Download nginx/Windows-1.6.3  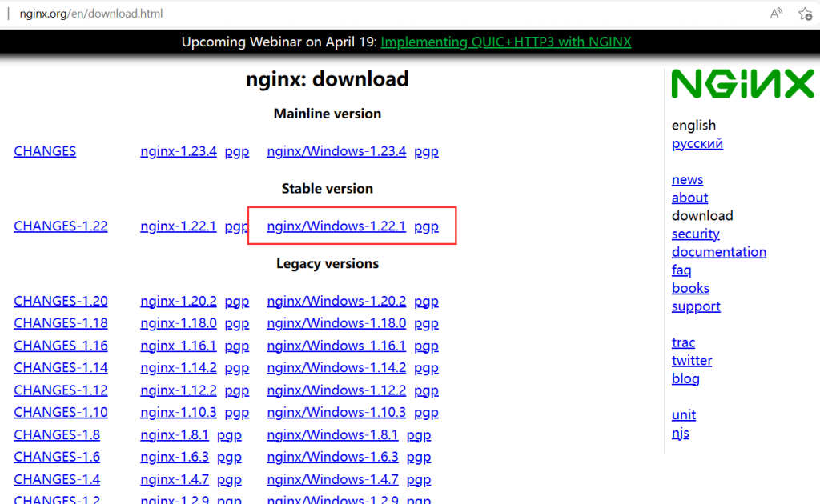[x=332, y=457]
